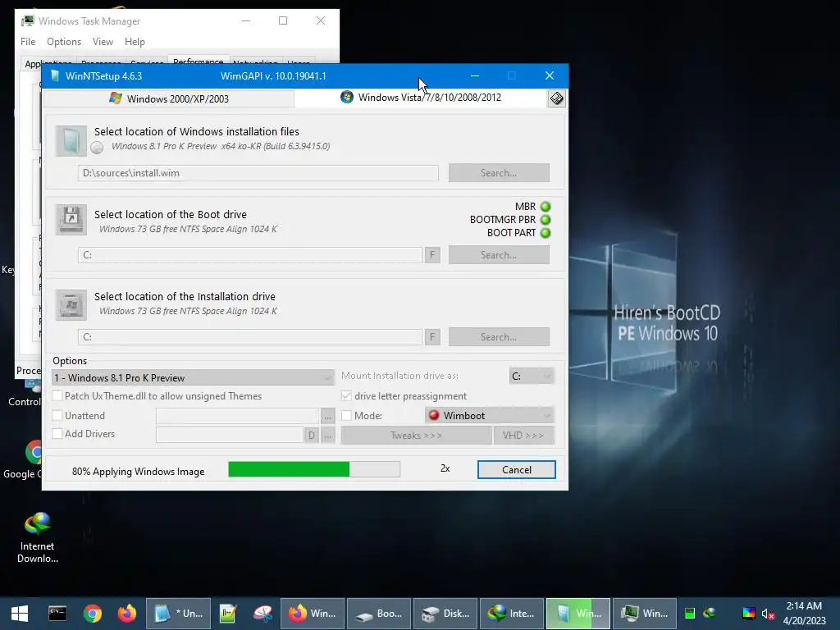
Task: Click the Add Drivers path field
Action: (230, 435)
